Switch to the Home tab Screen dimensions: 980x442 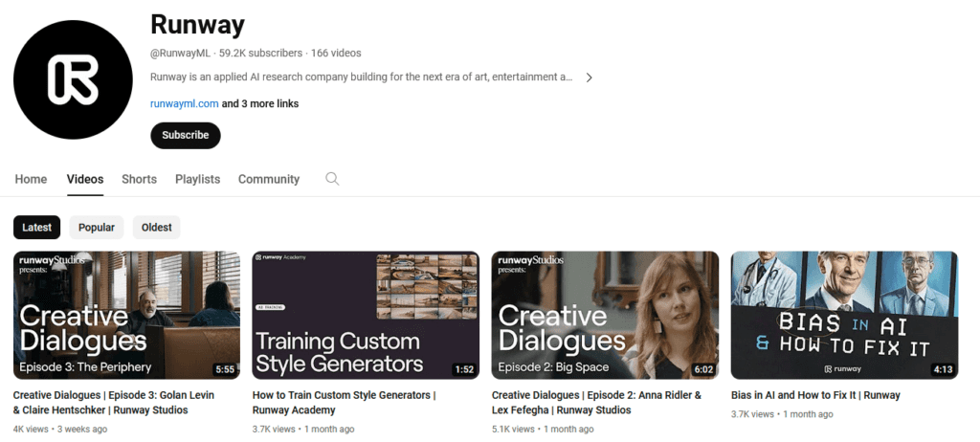click(x=31, y=179)
